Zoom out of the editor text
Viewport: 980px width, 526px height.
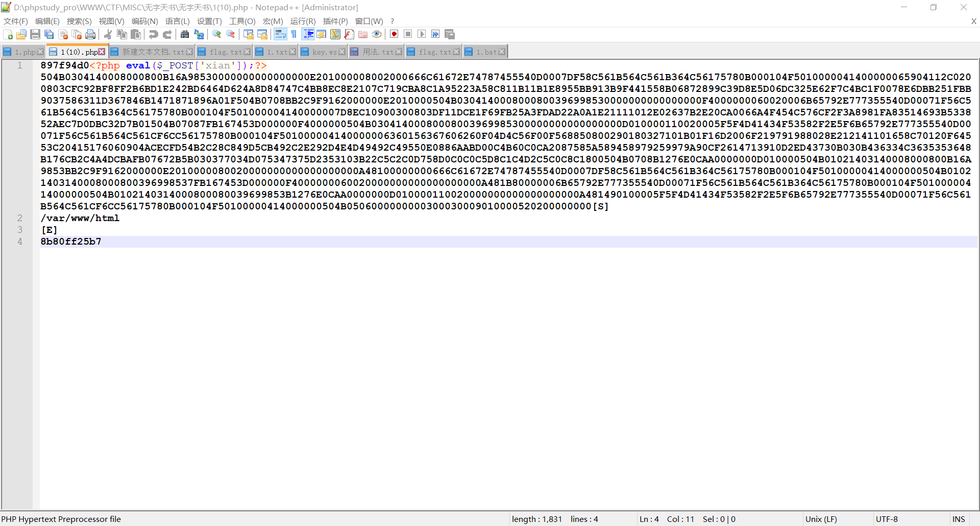click(x=231, y=34)
